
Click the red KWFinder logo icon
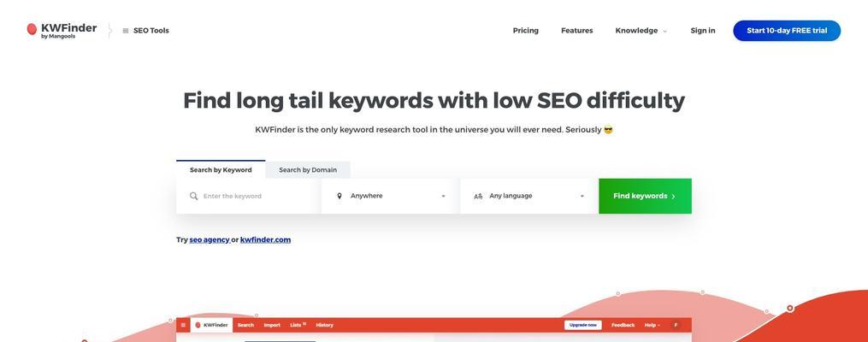[x=32, y=29]
